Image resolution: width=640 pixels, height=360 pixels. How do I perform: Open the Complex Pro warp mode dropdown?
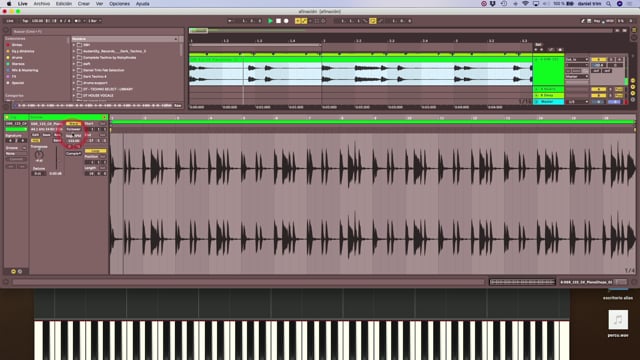click(73, 153)
